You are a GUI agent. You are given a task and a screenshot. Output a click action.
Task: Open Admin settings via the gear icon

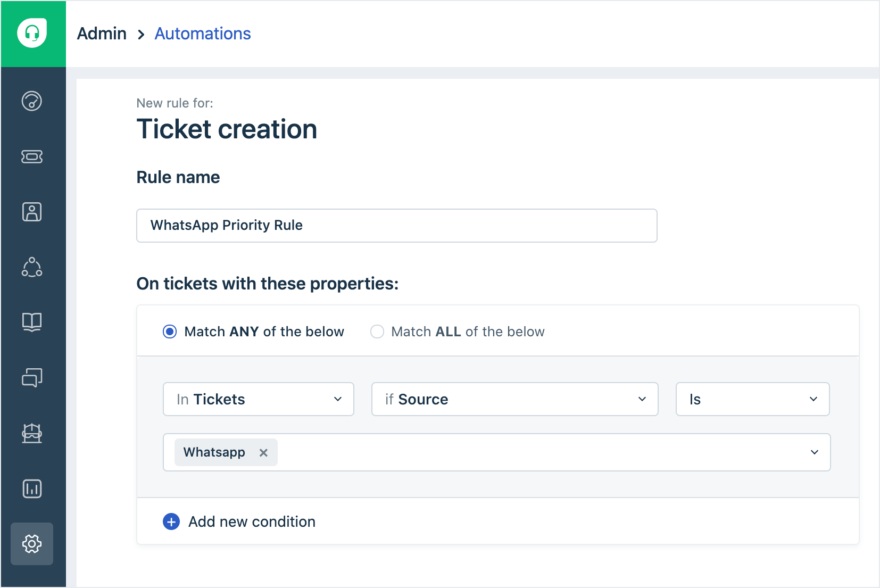click(32, 544)
